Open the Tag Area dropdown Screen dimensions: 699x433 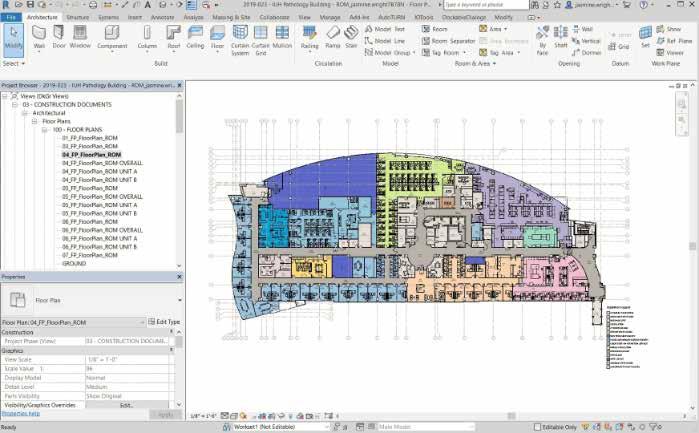(518, 52)
